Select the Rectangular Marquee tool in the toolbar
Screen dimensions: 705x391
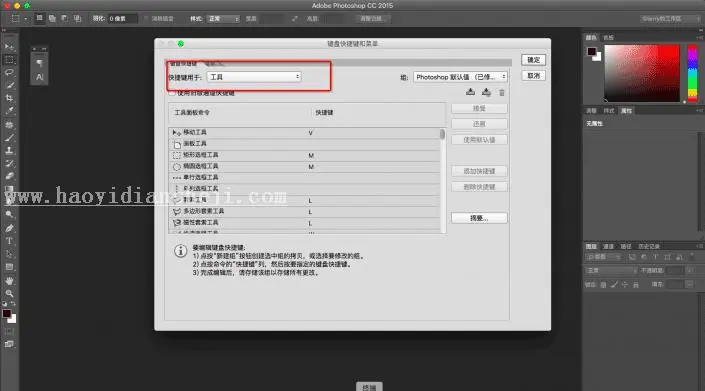(x=9, y=59)
